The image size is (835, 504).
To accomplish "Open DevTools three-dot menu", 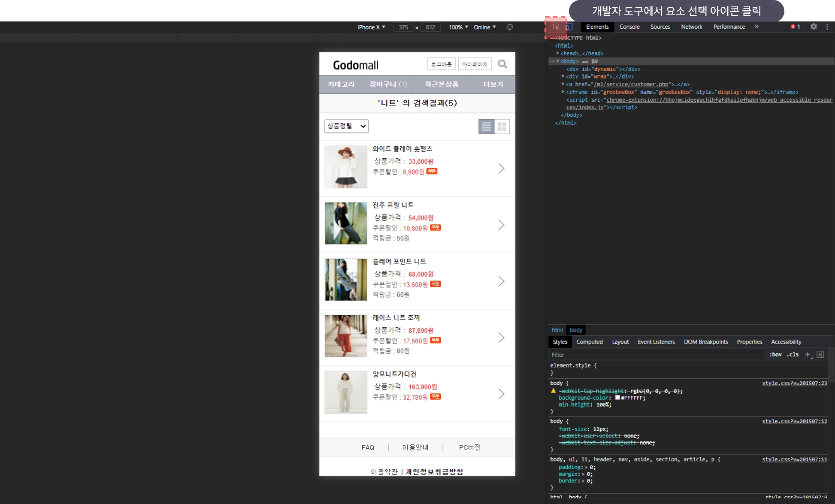I will point(827,27).
